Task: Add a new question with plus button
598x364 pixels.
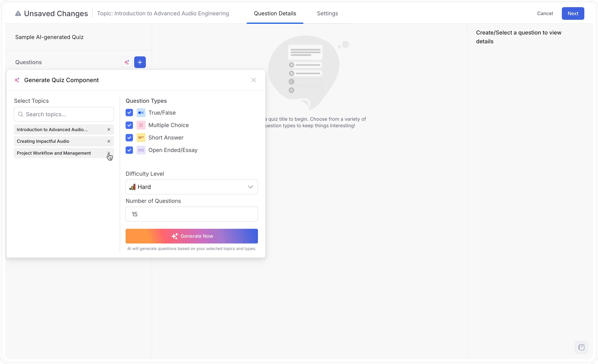Action: (140, 62)
